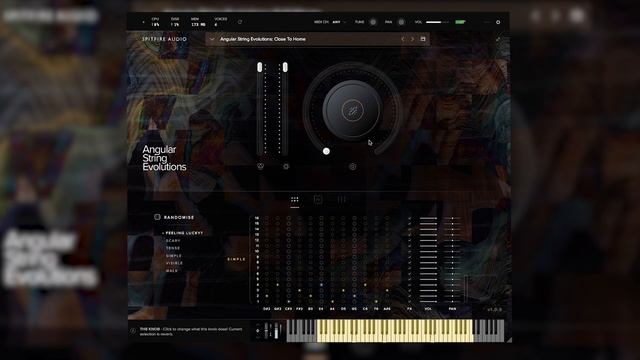Click the small collapse arrow left of CPU

coord(143,22)
